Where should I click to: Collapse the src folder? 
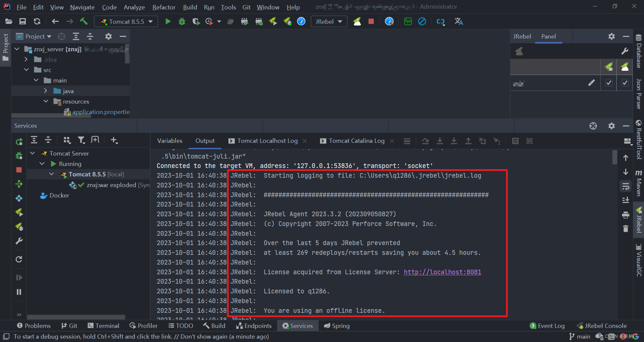pos(26,70)
